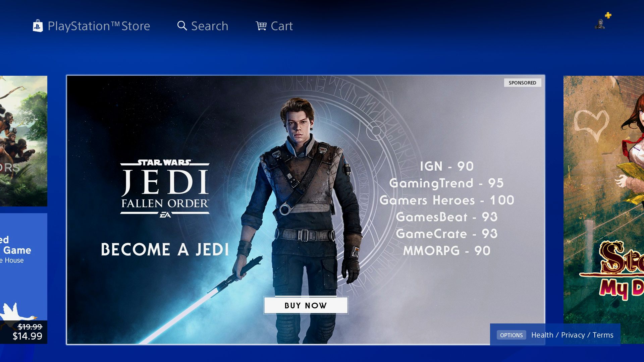
Task: Open the Cart icon in the header
Action: pyautogui.click(x=261, y=26)
